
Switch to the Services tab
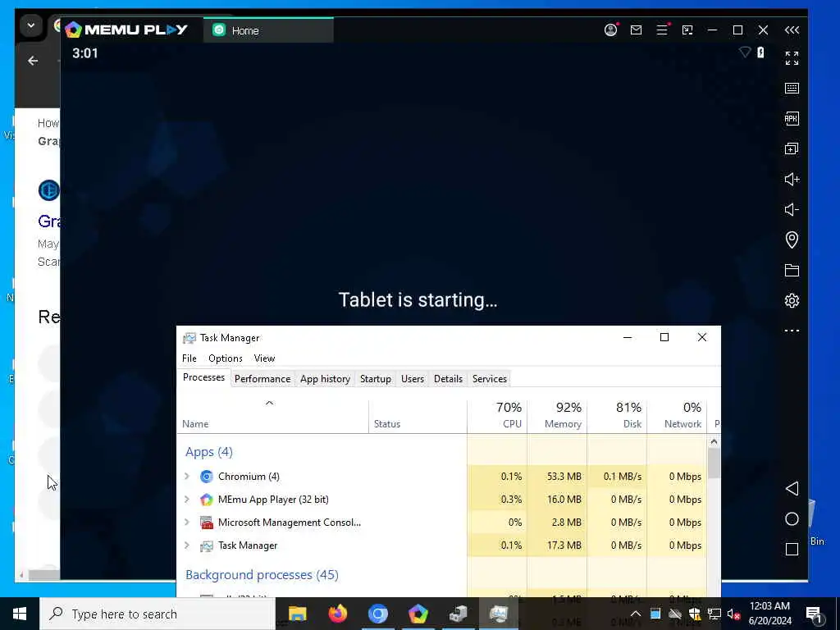tap(490, 379)
